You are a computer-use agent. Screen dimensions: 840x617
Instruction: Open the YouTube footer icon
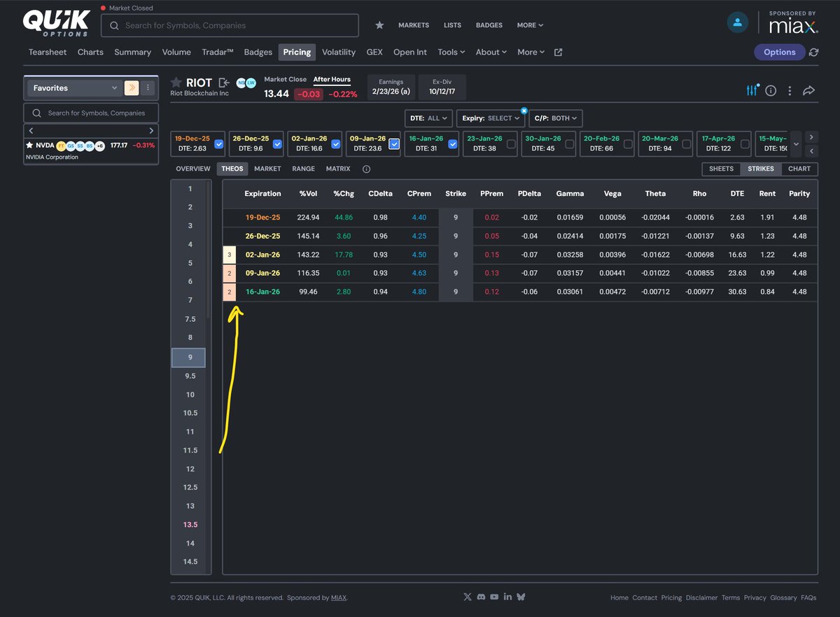(494, 597)
